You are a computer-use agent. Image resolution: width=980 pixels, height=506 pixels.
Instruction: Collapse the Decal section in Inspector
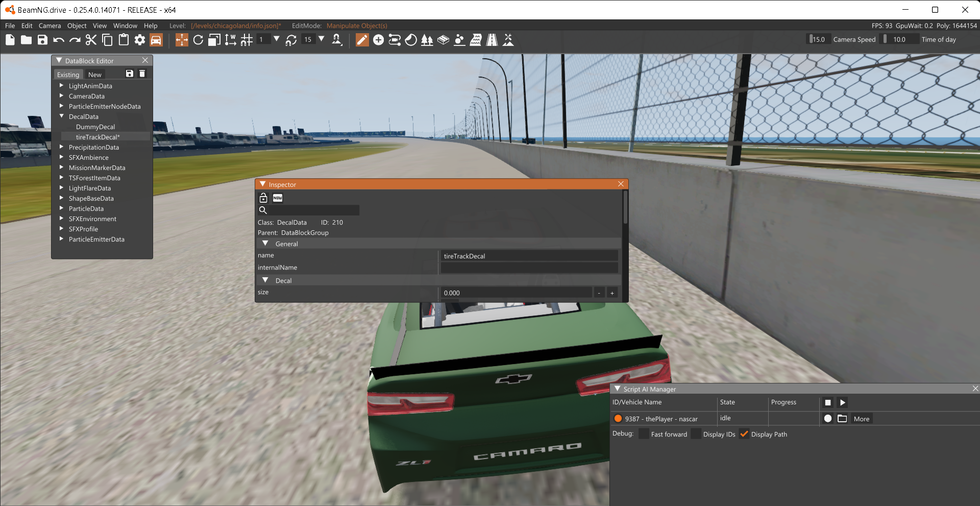[x=265, y=280]
